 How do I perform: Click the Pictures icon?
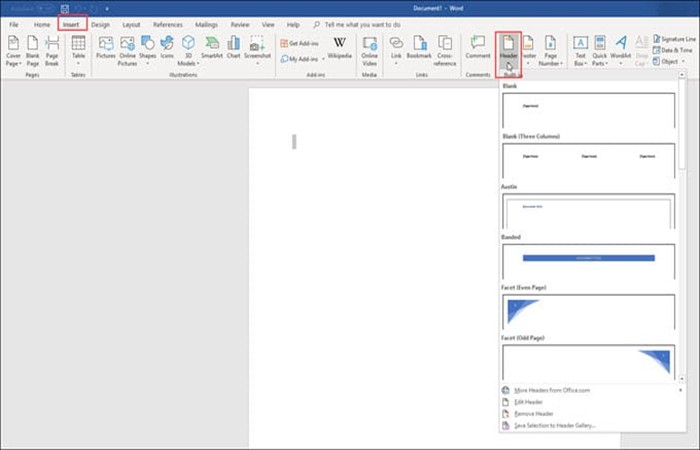point(105,47)
